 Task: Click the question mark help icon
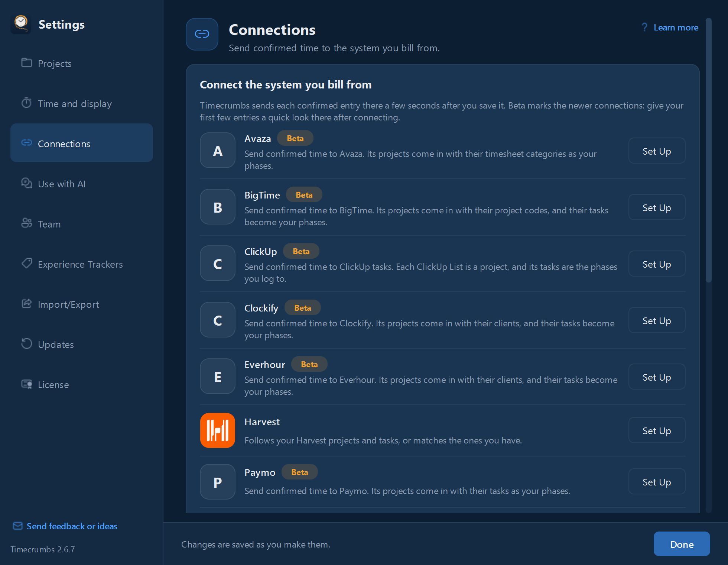[644, 28]
